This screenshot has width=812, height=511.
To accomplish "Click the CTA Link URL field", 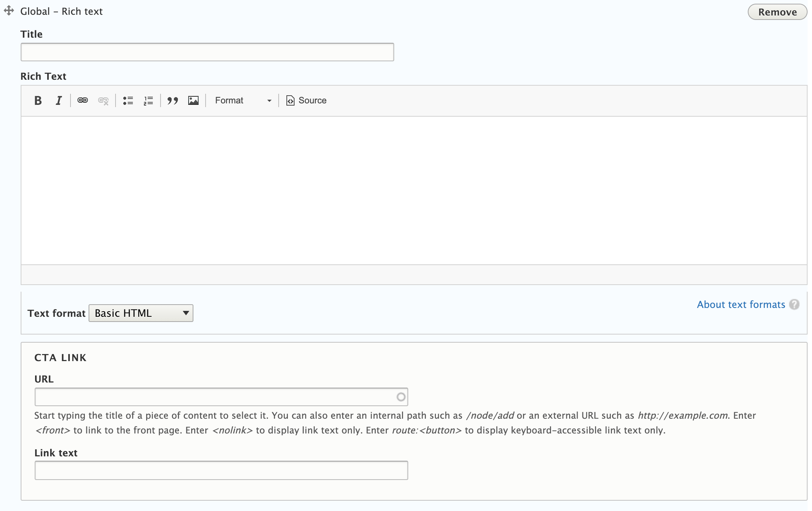I will [221, 397].
